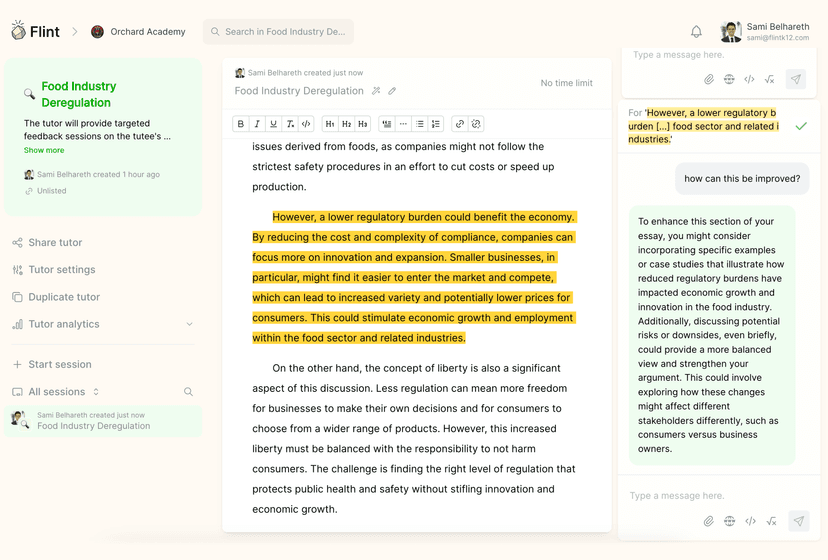This screenshot has height=560, width=828.
Task: Click the 'Unlisted' visibility label
Action: (51, 191)
